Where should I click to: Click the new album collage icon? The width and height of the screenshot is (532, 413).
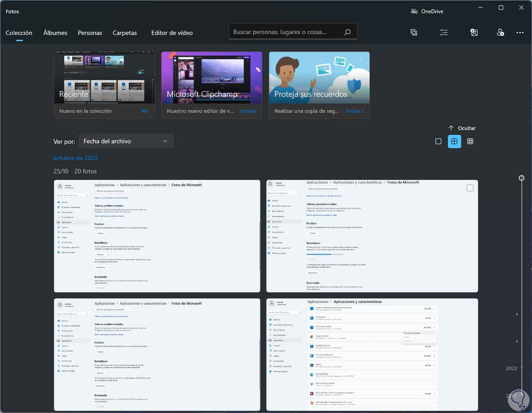[414, 32]
